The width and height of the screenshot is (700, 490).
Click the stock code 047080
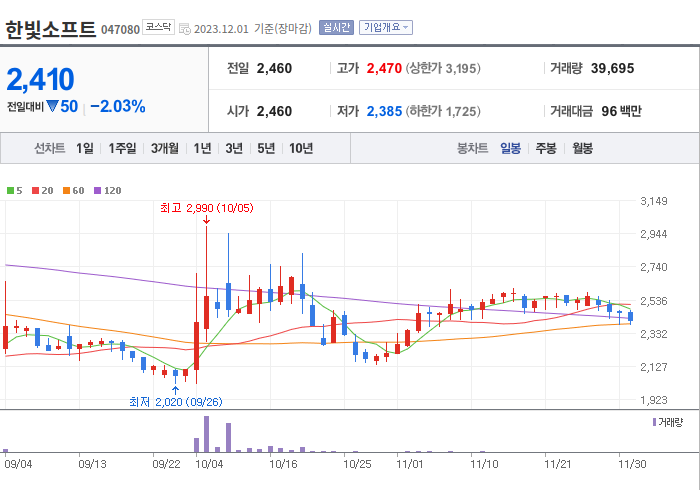[x=121, y=29]
